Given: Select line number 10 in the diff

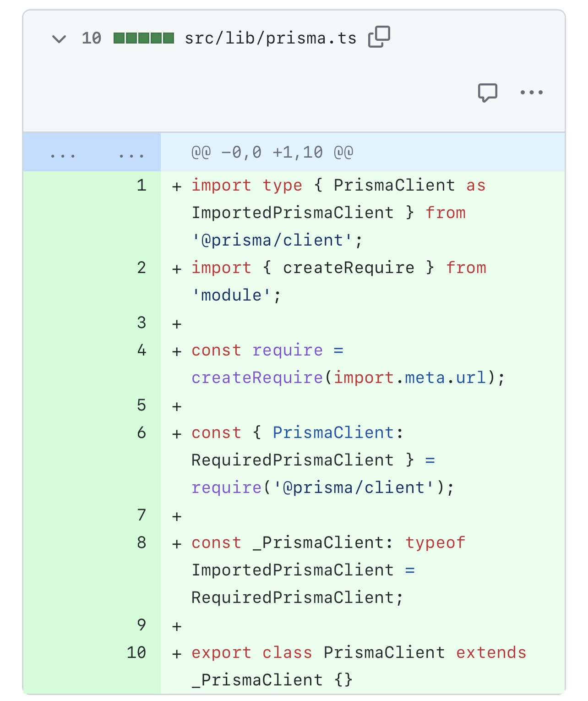Looking at the screenshot, I should 136,652.
